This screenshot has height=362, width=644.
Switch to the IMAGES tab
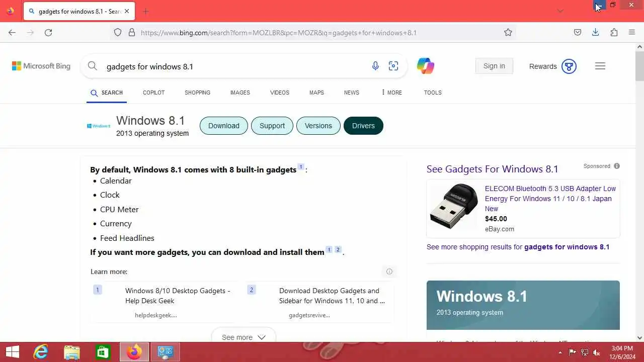point(240,93)
